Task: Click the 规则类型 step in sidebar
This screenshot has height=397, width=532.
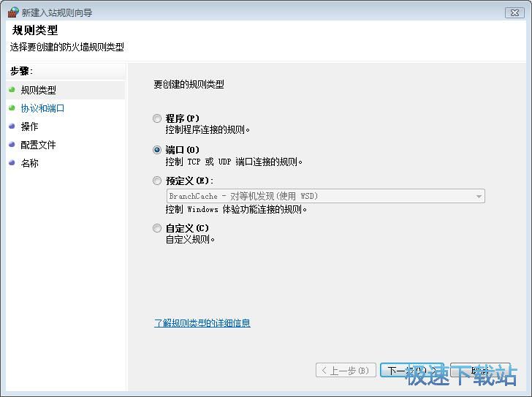Action: click(x=38, y=90)
